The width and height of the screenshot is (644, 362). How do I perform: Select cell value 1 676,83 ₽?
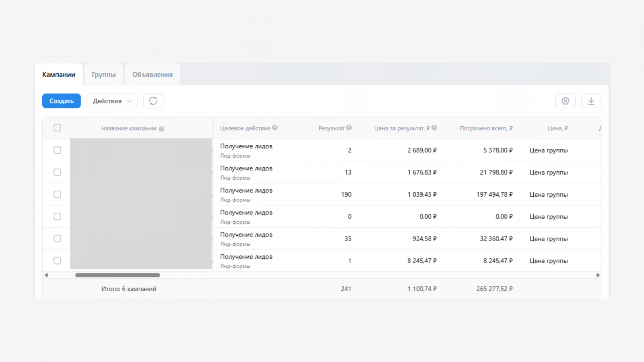[422, 172]
